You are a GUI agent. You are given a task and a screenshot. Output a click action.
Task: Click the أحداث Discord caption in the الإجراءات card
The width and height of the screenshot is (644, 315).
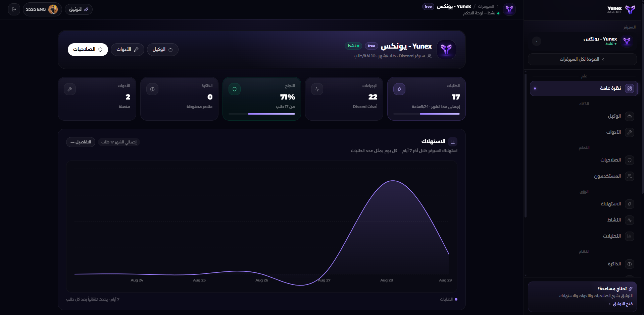365,107
